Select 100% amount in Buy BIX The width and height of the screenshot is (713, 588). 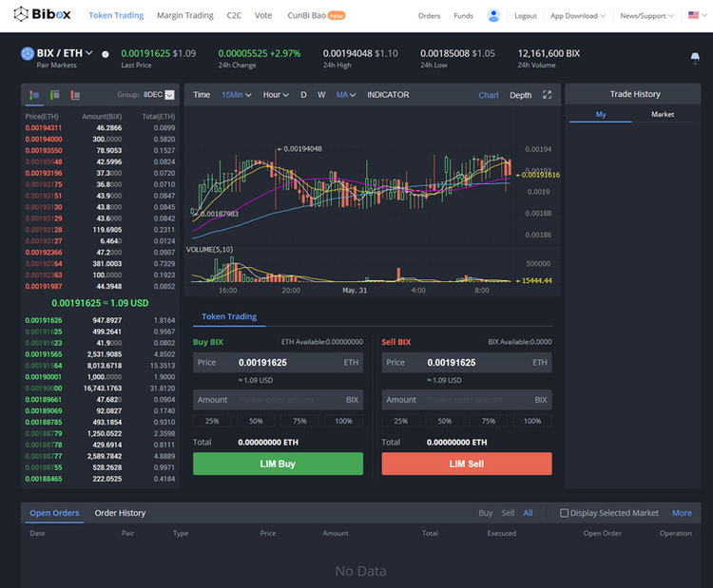pyautogui.click(x=344, y=421)
